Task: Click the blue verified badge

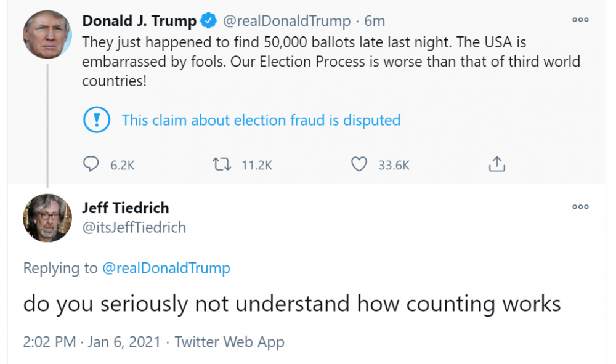Action: (x=209, y=21)
